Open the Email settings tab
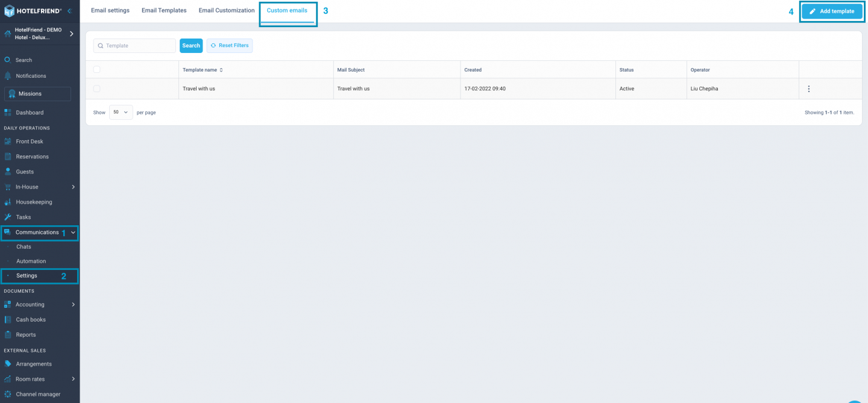Screen dimensions: 868x403 click(110, 10)
